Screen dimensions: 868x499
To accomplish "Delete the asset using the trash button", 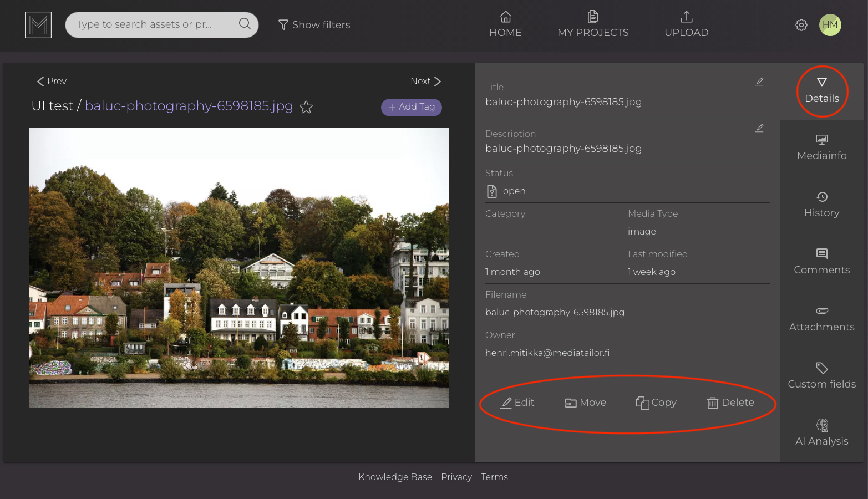I will point(730,403).
